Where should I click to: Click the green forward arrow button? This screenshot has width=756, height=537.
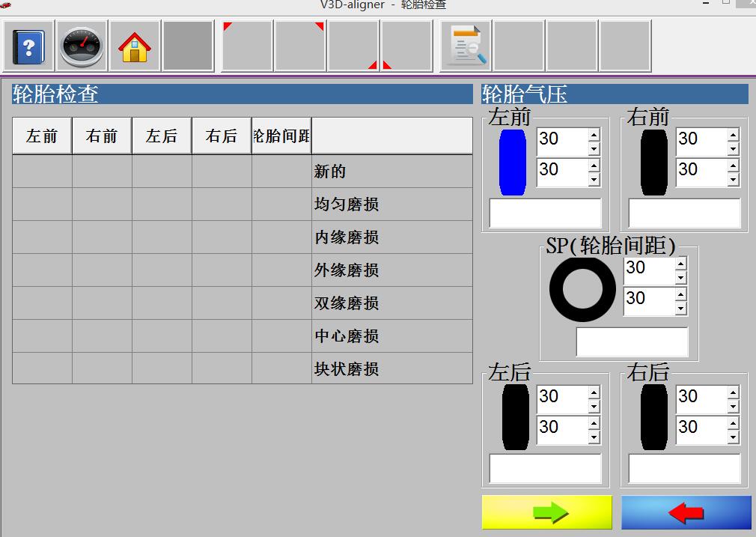(546, 512)
